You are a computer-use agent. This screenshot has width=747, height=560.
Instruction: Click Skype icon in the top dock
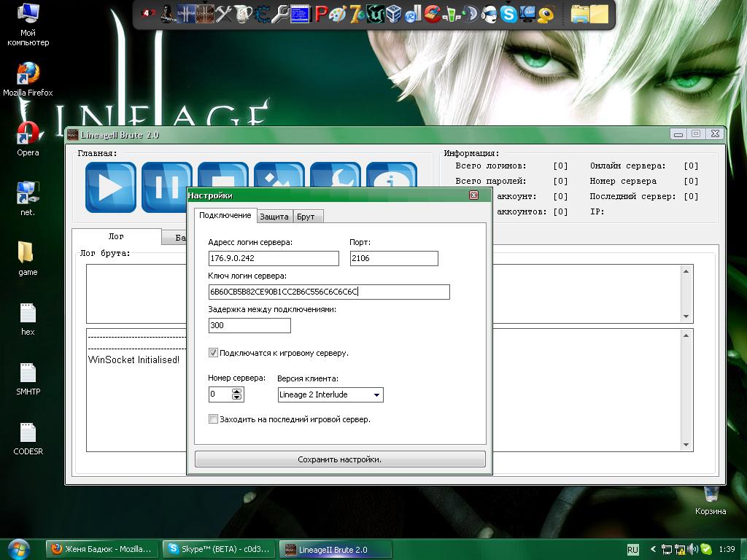click(508, 14)
